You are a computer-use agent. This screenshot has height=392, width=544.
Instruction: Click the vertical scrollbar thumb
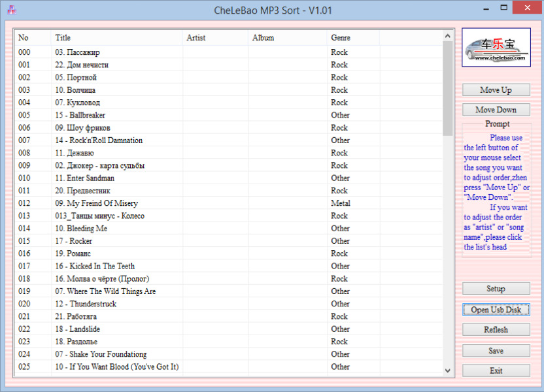[x=447, y=88]
